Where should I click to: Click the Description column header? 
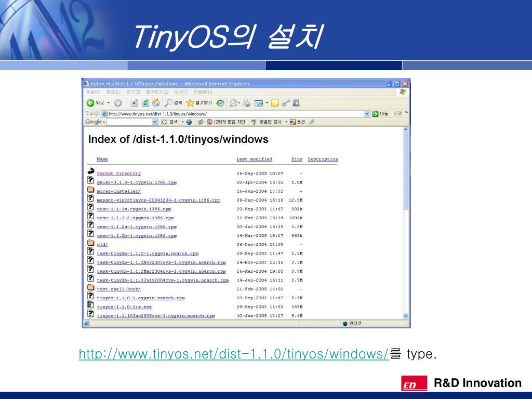(x=323, y=159)
